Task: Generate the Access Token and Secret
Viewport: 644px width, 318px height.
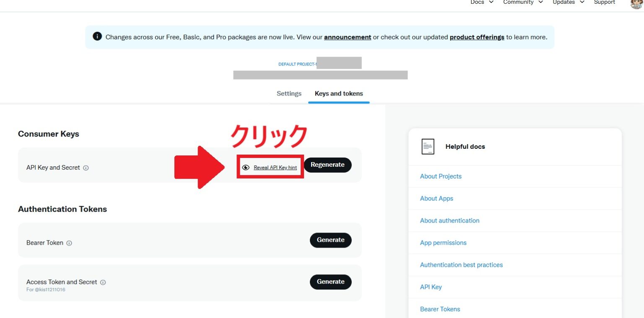Action: point(330,282)
